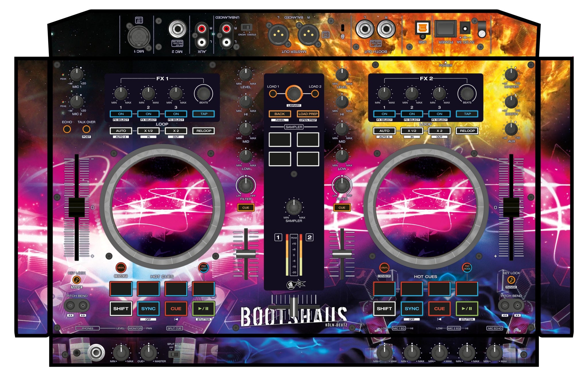588x376 pixels.
Task: Click the SAMPLER volume knob
Action: tap(294, 207)
